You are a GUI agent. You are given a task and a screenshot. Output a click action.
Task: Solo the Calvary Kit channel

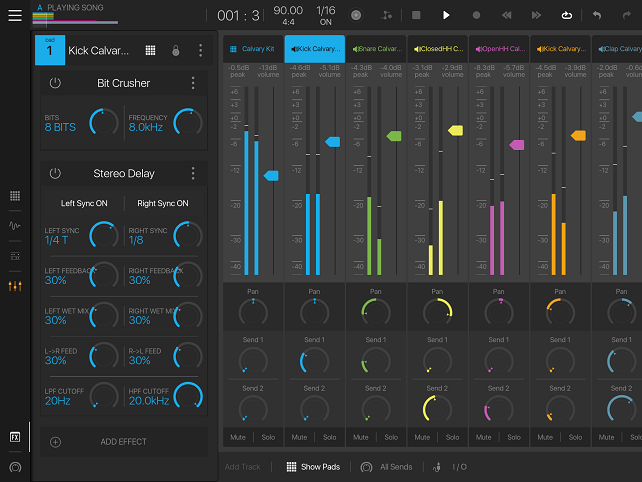click(x=268, y=437)
